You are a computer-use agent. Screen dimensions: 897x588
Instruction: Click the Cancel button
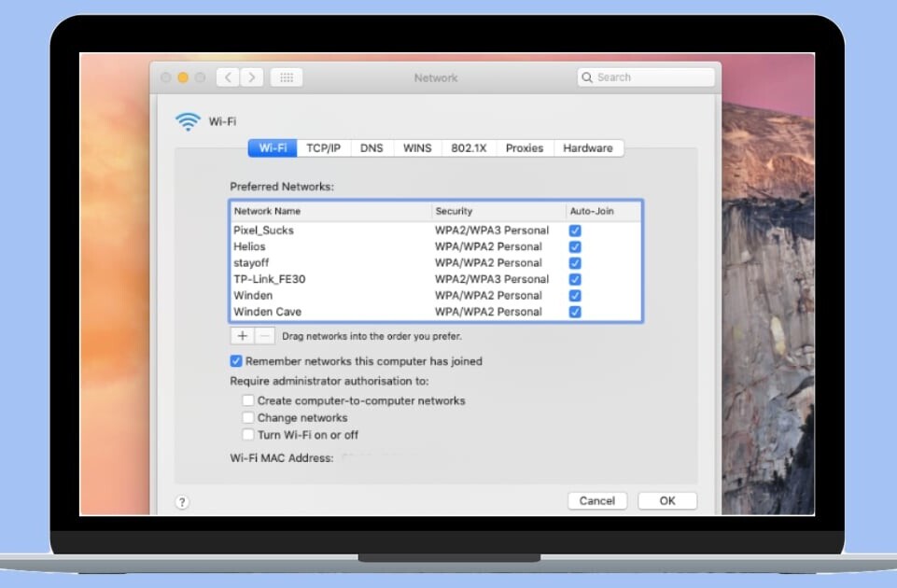pos(597,501)
